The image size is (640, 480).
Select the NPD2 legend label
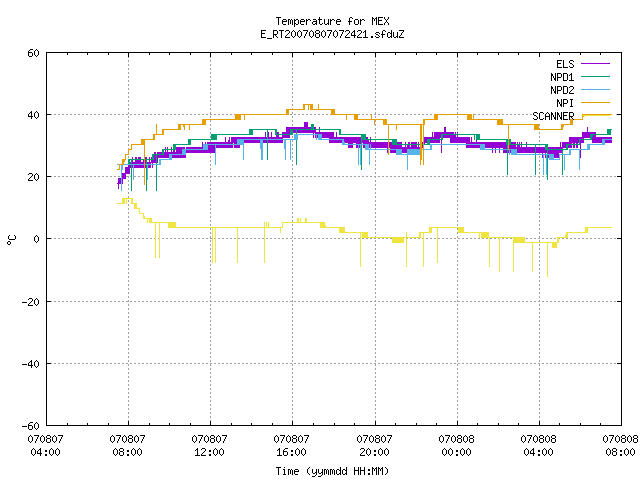tap(562, 90)
